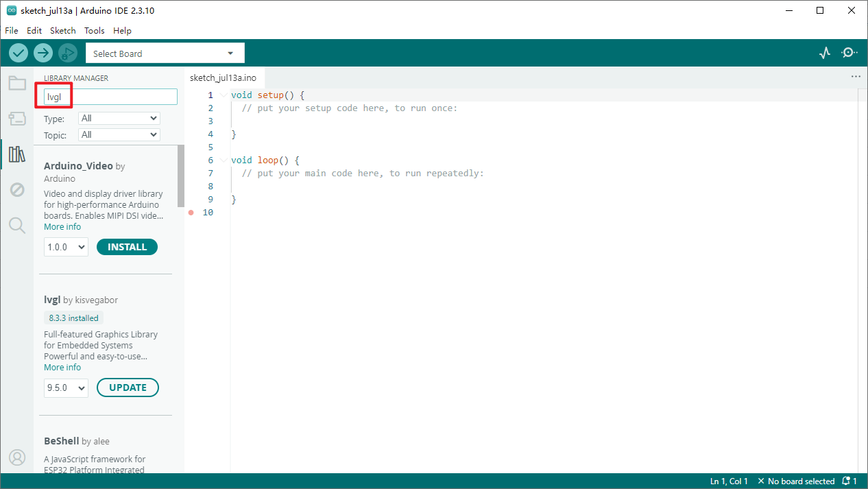Open More info for lvgl

click(62, 368)
